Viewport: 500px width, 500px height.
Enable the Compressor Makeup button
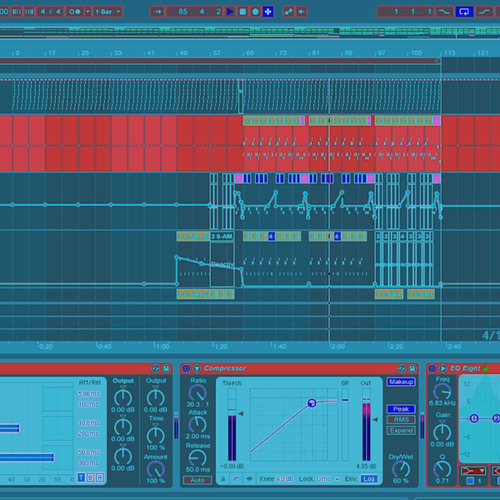pos(401,382)
